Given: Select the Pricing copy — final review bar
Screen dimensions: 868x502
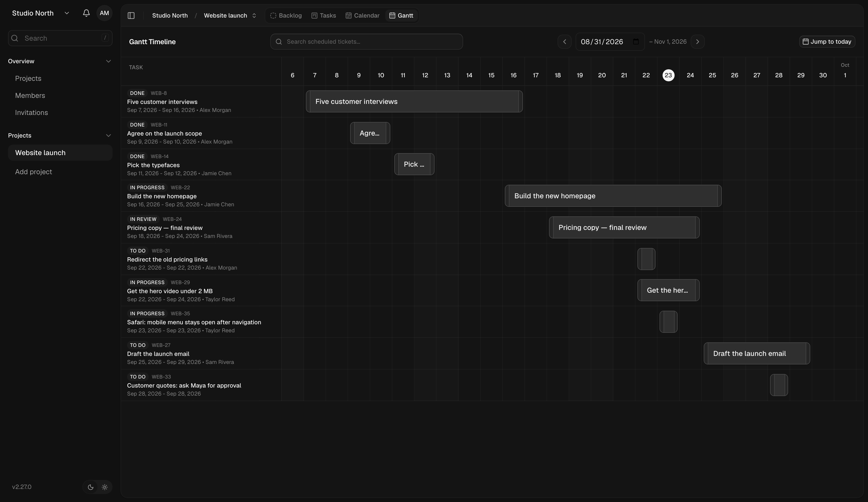Looking at the screenshot, I should pyautogui.click(x=624, y=228).
